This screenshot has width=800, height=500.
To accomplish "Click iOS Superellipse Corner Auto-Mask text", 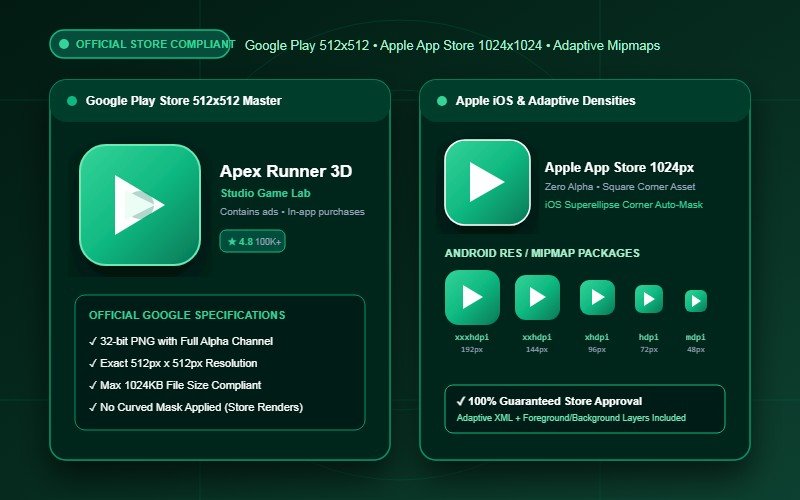I will (x=623, y=205).
